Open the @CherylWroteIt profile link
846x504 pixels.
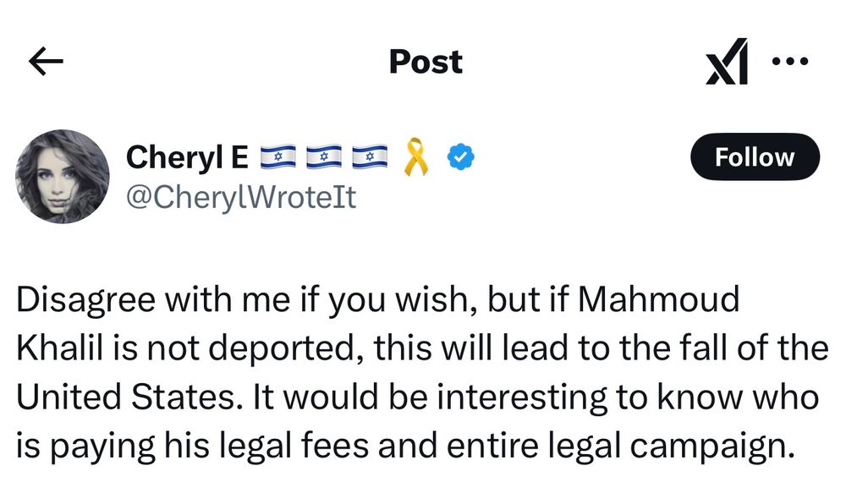pos(243,197)
